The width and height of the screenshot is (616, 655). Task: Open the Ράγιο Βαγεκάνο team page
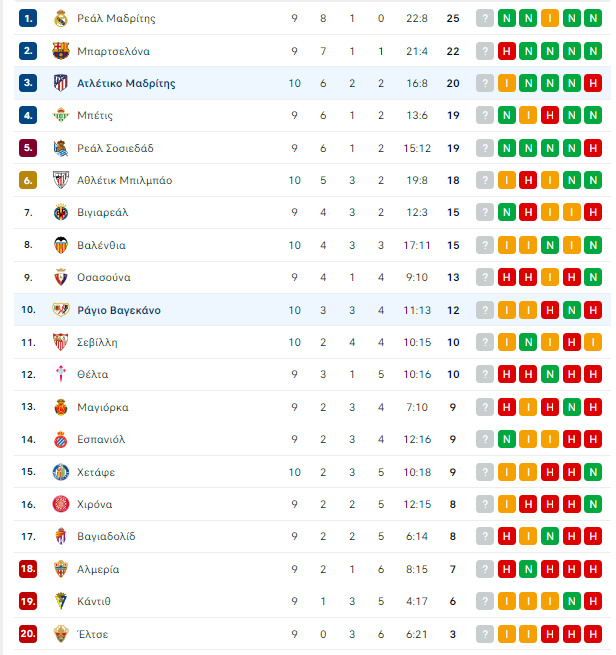[x=119, y=310]
